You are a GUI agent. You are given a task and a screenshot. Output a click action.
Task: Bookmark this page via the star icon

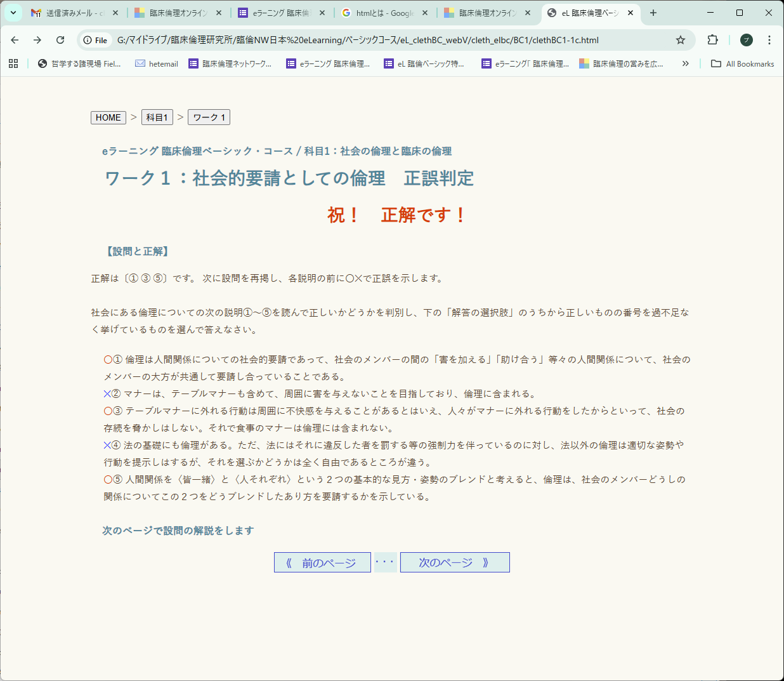681,39
